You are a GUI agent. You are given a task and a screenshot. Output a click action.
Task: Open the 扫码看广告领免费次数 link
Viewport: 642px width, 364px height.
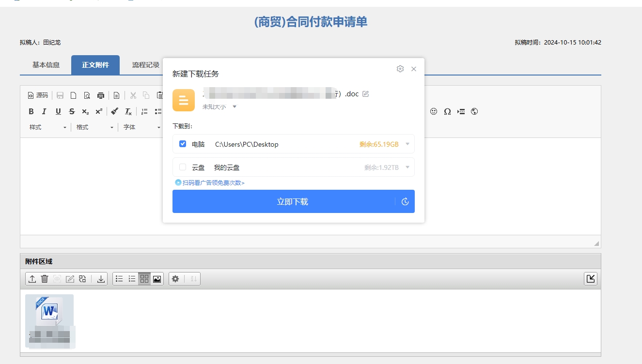tap(210, 183)
